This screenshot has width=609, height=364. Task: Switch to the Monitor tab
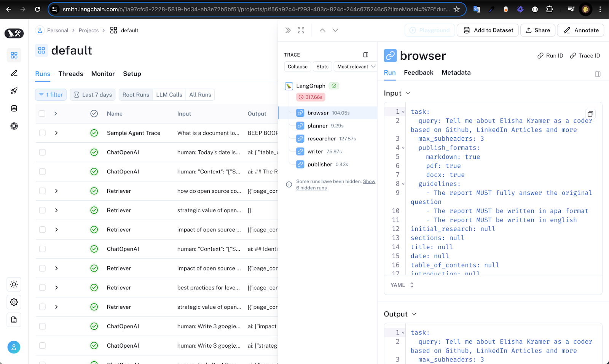click(103, 74)
